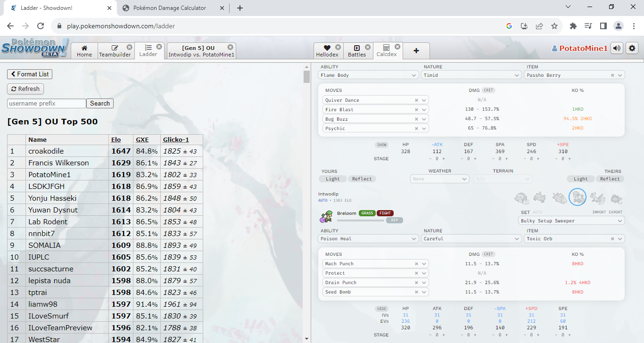Screen dimensions: 644x343
Task: Close the Gen 5 OU battle tab
Action: click(x=230, y=47)
